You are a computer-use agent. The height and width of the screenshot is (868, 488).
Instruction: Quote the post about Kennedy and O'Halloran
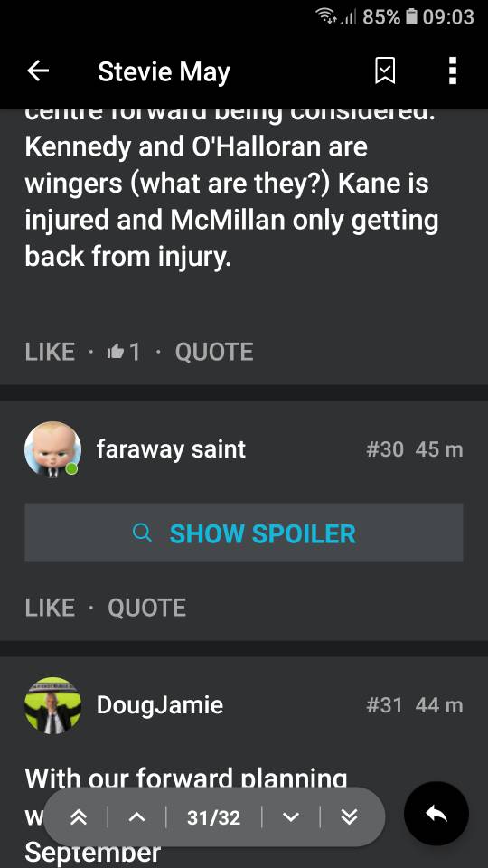214,352
